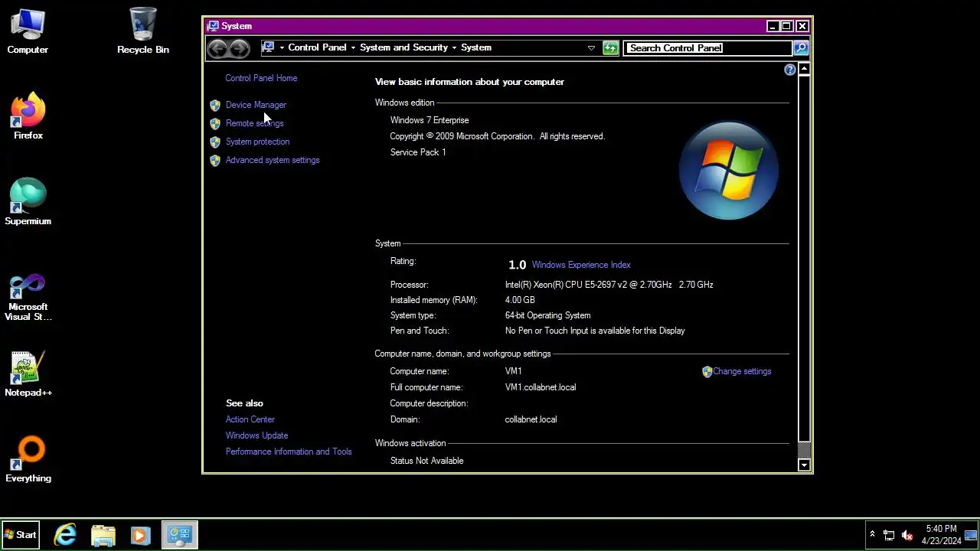Select the domain value 'collabnet.local'
This screenshot has height=551, width=980.
pyautogui.click(x=531, y=419)
